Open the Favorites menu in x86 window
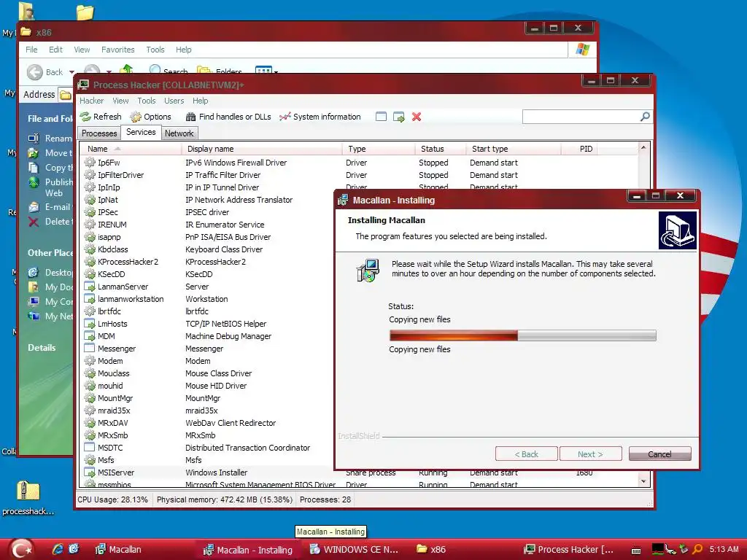 click(117, 50)
